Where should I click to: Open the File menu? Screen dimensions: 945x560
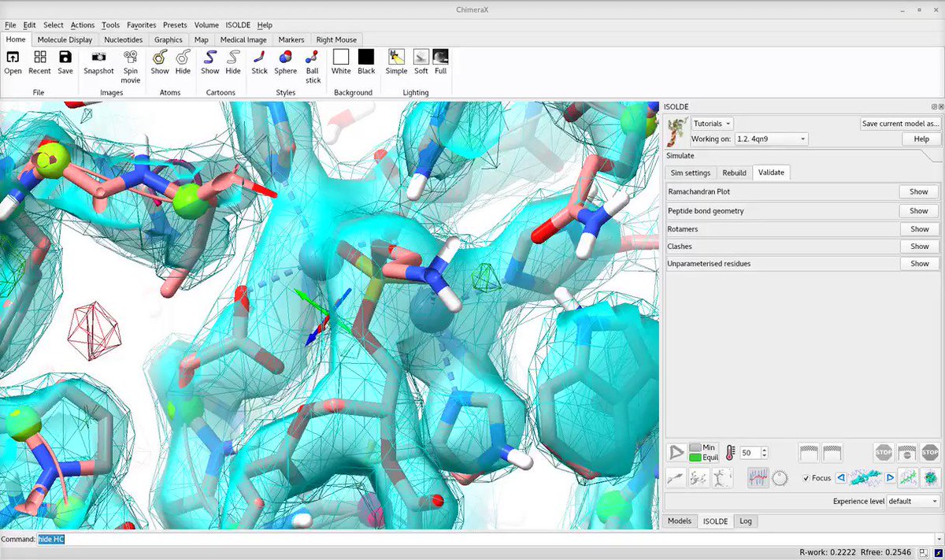10,25
